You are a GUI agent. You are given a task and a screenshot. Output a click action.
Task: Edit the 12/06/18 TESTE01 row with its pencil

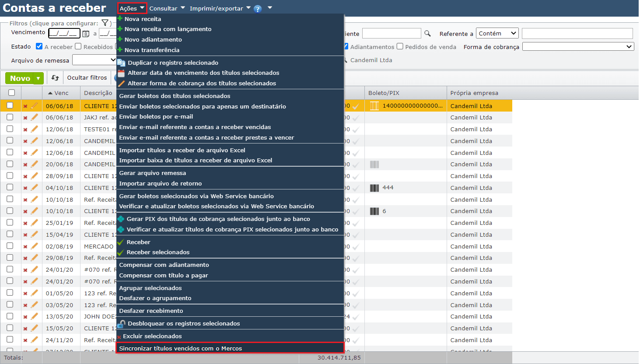point(35,129)
